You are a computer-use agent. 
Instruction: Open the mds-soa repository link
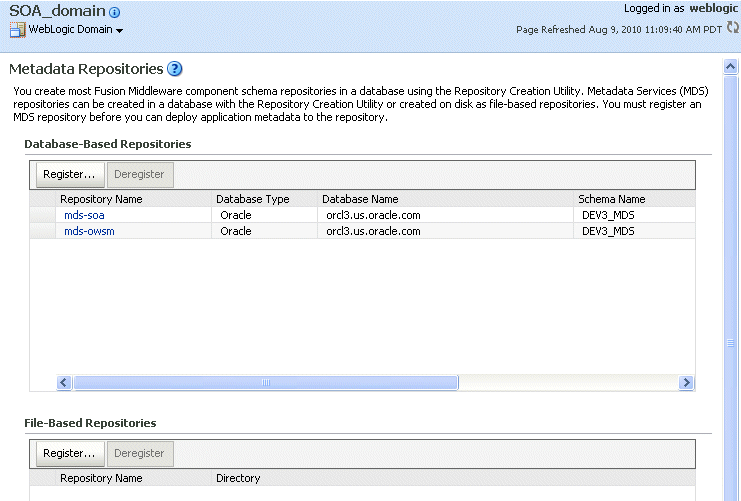pos(84,215)
